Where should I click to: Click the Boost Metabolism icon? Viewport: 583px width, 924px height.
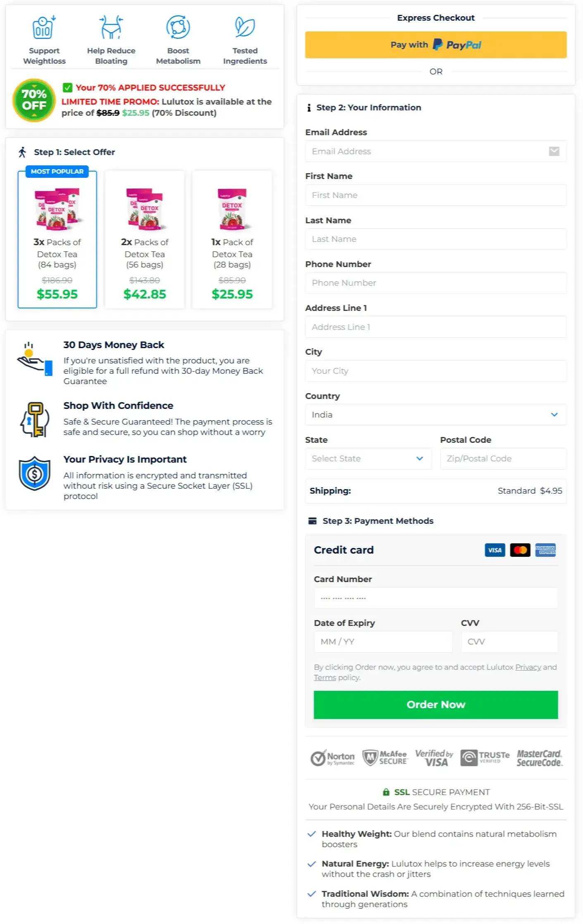coord(178,27)
